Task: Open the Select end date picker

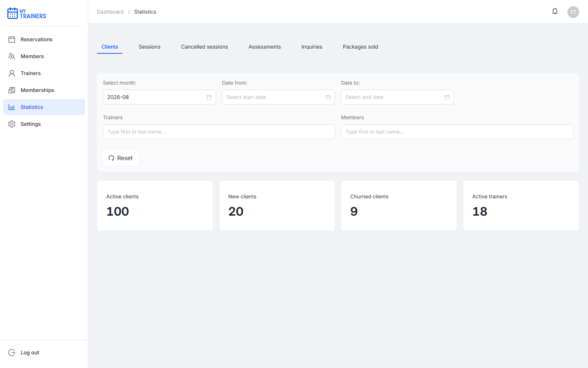Action: pyautogui.click(x=398, y=97)
